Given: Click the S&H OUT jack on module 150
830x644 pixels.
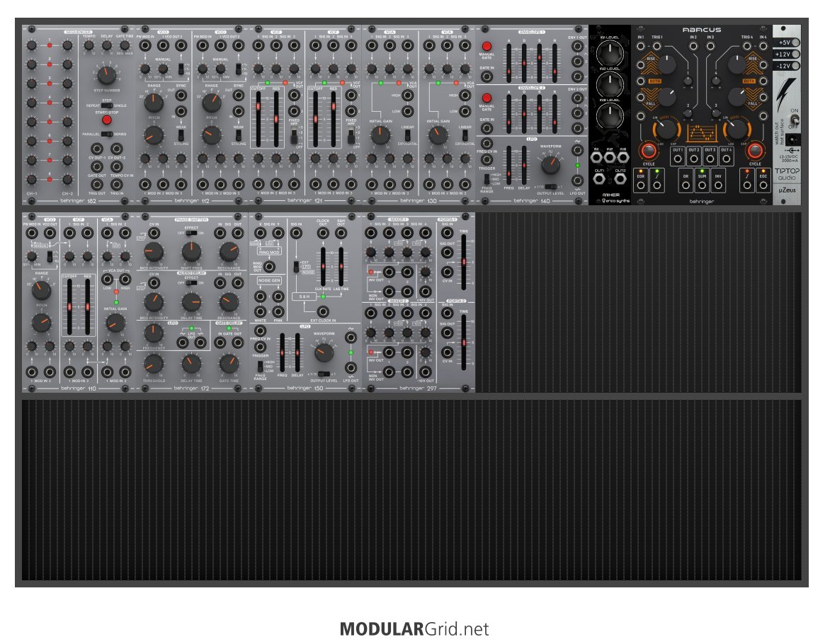Looking at the screenshot, I should [x=341, y=233].
